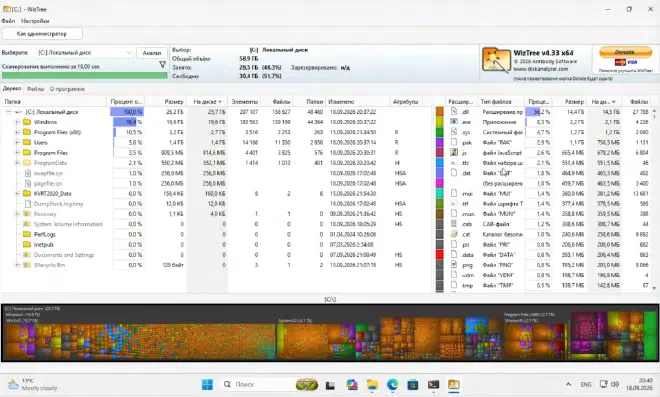Click the Program Files (x86) folder icon
660x397 pixels.
pos(27,132)
